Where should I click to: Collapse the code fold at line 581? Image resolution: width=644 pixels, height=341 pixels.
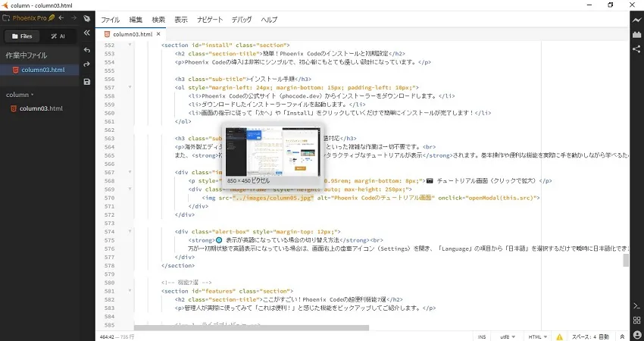tap(130, 291)
